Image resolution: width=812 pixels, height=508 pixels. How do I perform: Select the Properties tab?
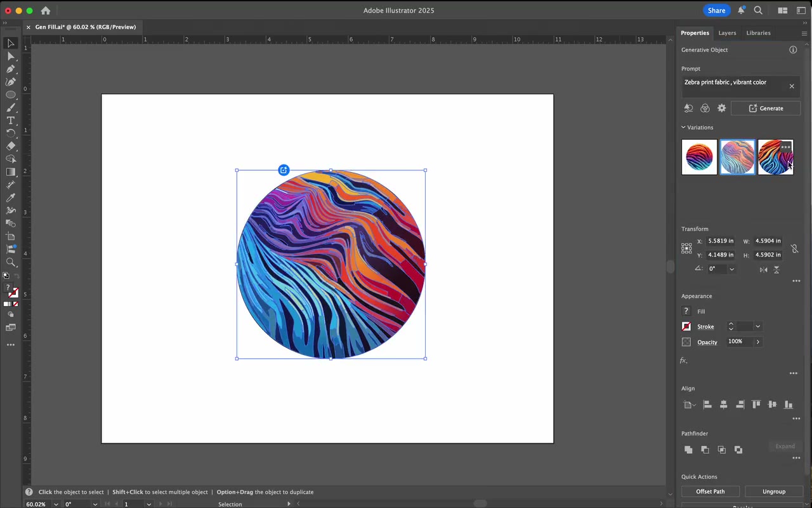(695, 33)
